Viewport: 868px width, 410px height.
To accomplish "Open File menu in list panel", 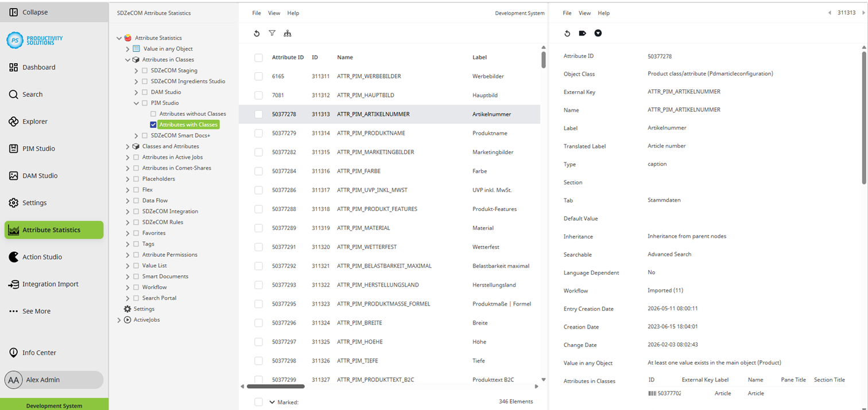I will tap(257, 13).
